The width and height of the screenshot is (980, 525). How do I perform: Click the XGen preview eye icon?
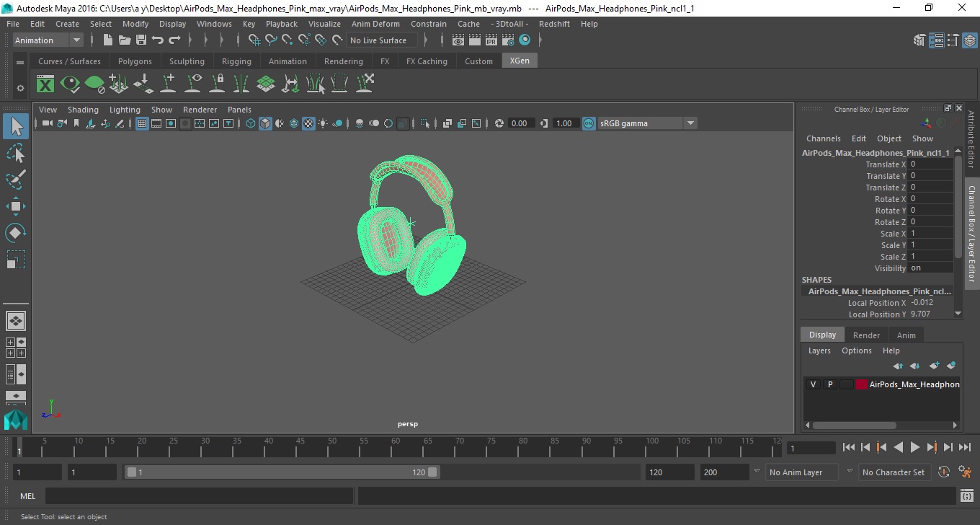pyautogui.click(x=70, y=84)
